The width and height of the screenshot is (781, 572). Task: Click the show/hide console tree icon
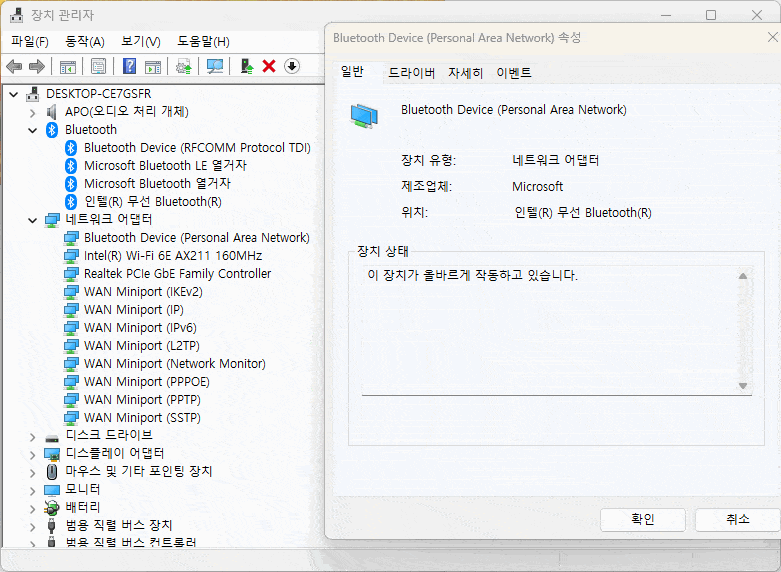point(68,66)
